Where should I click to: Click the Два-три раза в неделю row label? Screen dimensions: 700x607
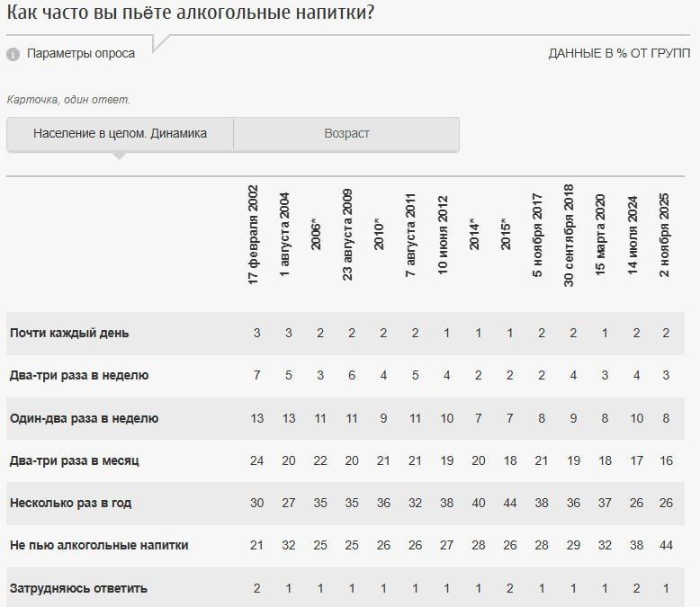tap(79, 375)
